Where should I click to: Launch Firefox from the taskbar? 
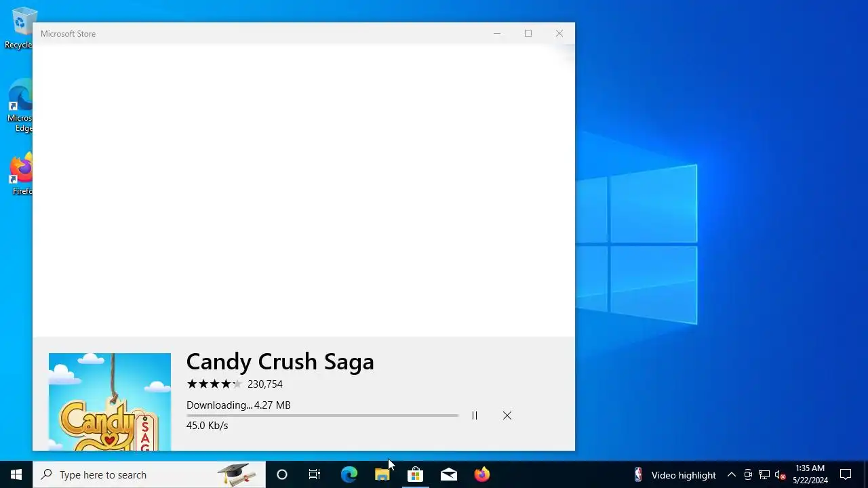click(x=481, y=474)
